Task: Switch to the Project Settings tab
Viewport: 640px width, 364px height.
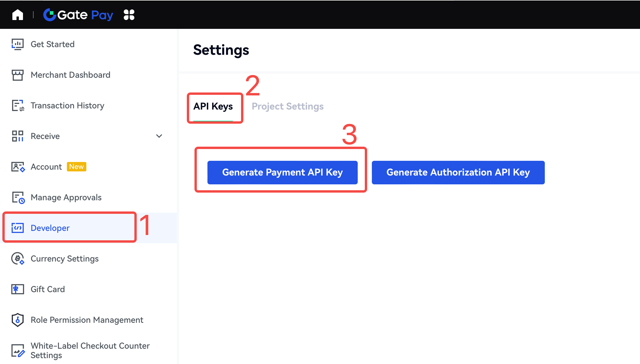Action: [288, 106]
